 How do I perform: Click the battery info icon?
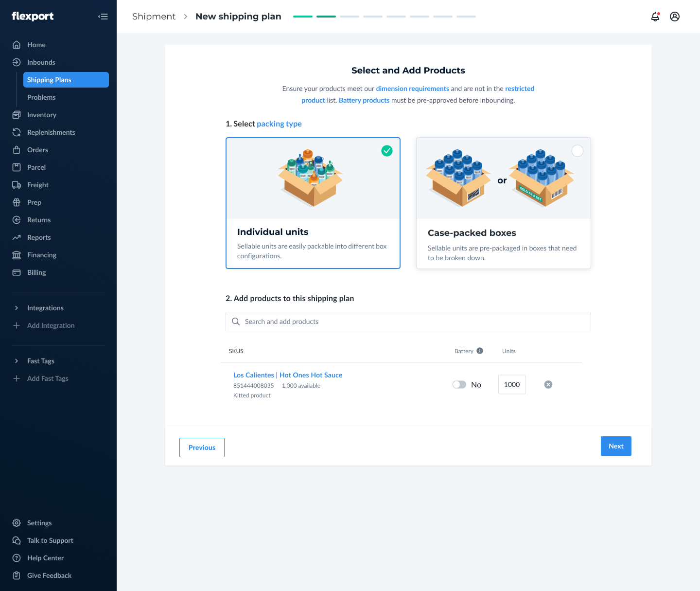480,351
